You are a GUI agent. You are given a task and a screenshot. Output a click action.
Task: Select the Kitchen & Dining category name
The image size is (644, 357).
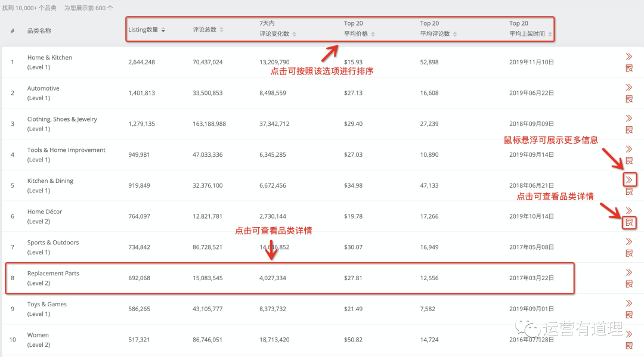pyautogui.click(x=50, y=181)
